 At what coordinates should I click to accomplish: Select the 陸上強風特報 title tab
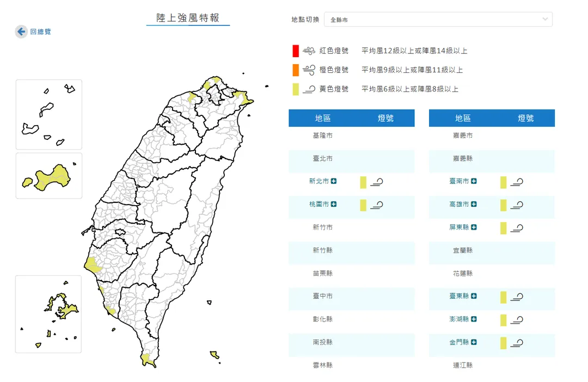pos(188,18)
